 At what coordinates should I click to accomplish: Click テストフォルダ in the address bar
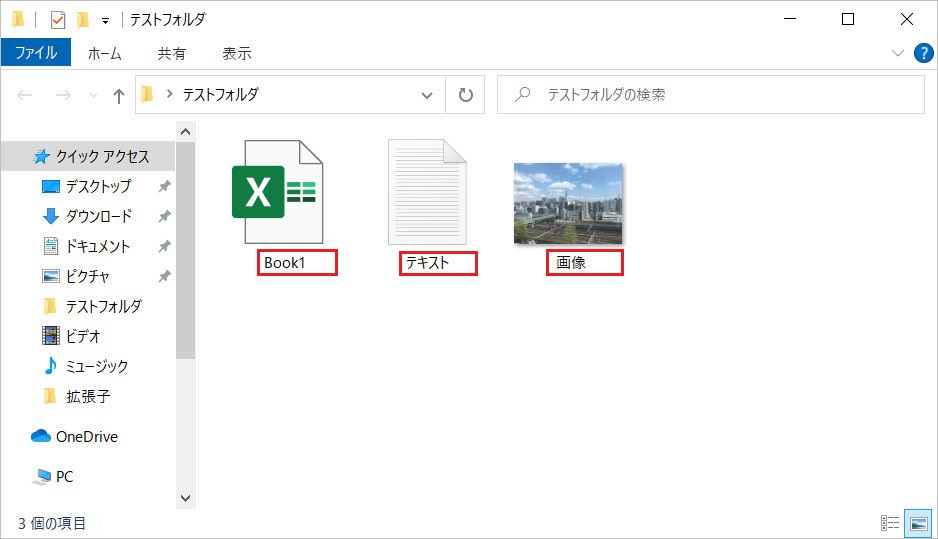220,95
